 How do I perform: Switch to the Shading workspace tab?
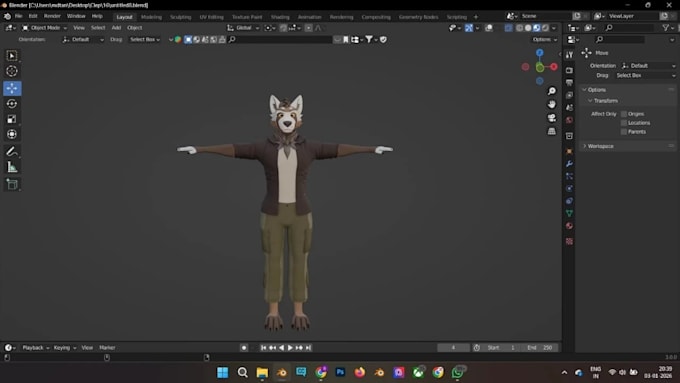pos(280,17)
